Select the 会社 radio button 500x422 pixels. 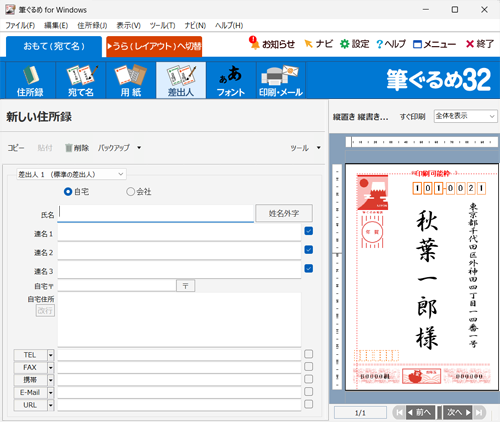tap(130, 192)
